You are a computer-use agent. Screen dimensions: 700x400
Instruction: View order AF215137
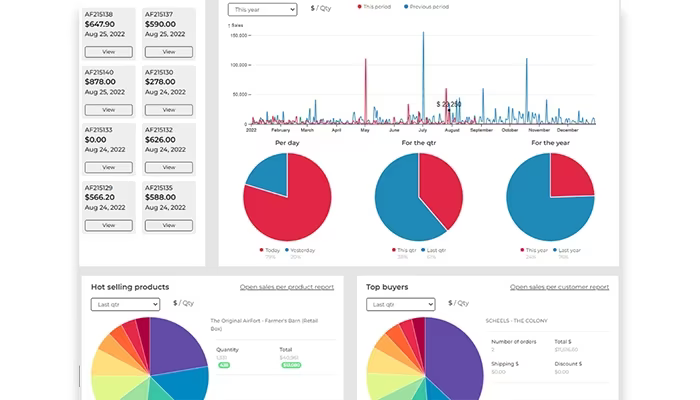(169, 52)
